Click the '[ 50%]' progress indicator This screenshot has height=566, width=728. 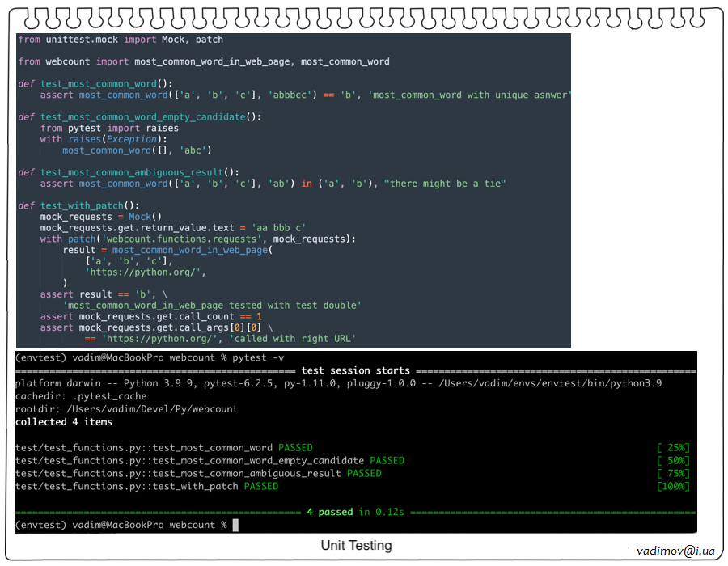(x=673, y=461)
